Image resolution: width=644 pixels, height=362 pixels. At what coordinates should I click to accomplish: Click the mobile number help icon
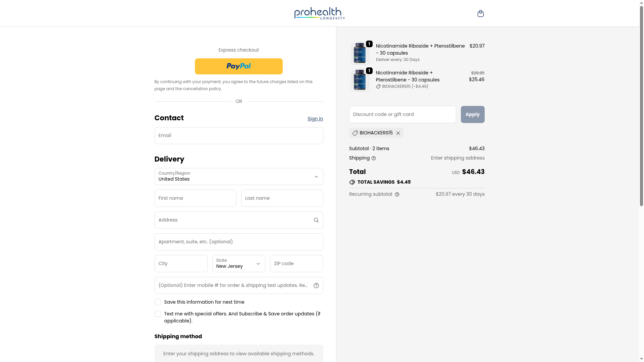point(316,286)
